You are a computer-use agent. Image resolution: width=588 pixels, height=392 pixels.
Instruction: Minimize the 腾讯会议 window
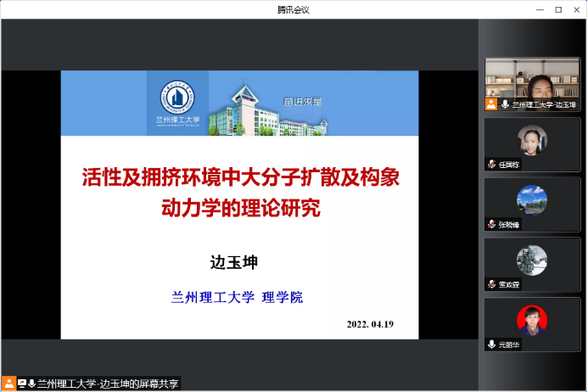point(540,9)
